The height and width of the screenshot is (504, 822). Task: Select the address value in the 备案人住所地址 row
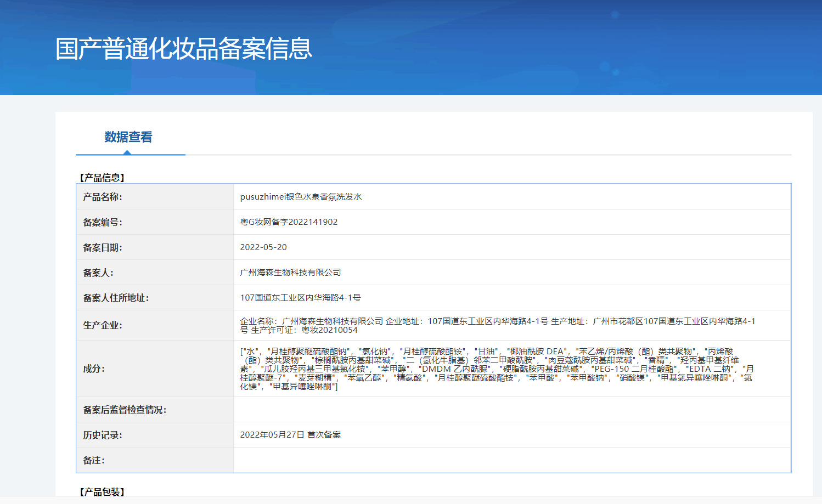300,298
